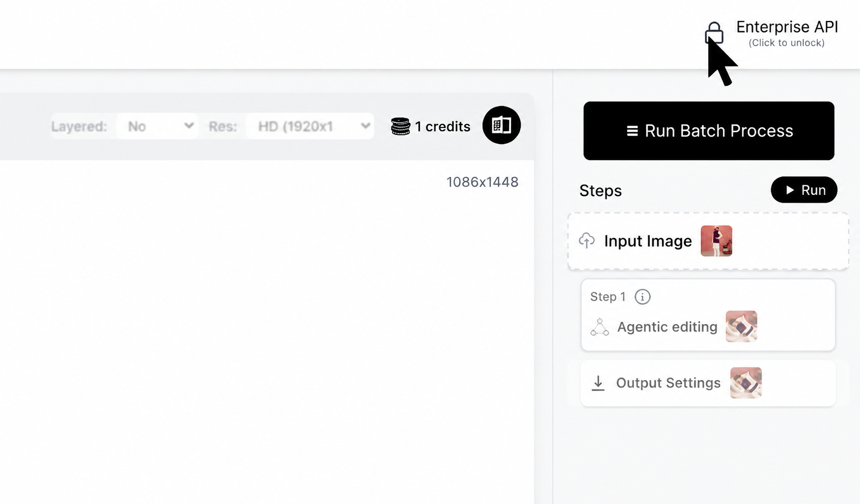The image size is (860, 504).
Task: Click the Steps heading
Action: pyautogui.click(x=600, y=191)
